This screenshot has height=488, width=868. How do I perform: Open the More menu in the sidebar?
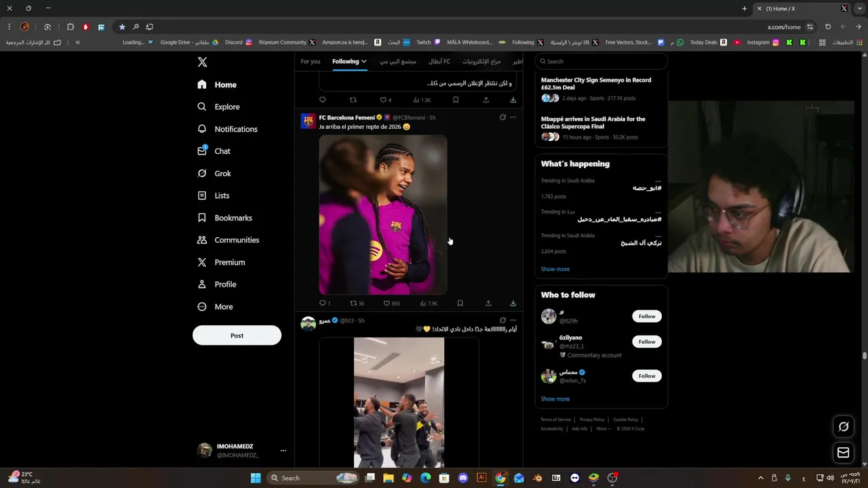coord(215,306)
